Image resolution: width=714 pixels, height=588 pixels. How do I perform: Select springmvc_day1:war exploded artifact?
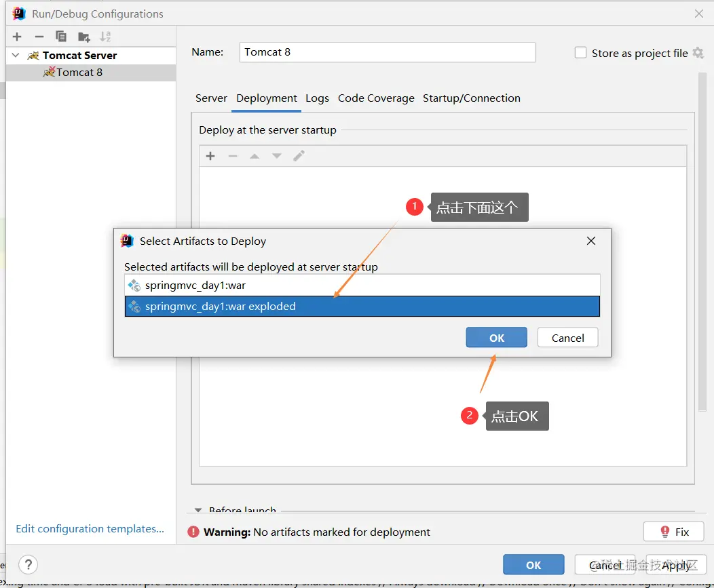362,307
